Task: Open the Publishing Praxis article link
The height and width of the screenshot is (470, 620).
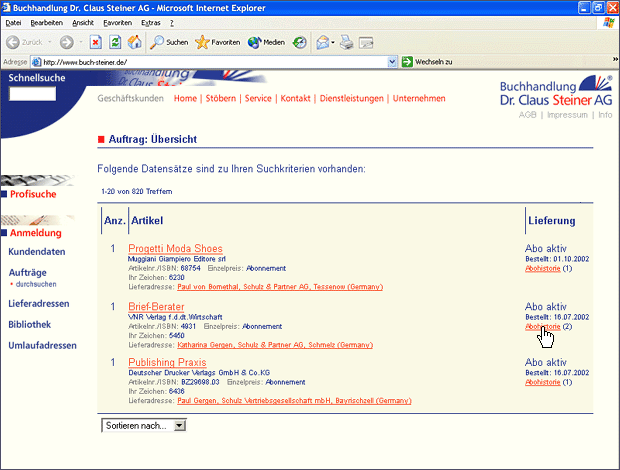Action: (x=167, y=362)
